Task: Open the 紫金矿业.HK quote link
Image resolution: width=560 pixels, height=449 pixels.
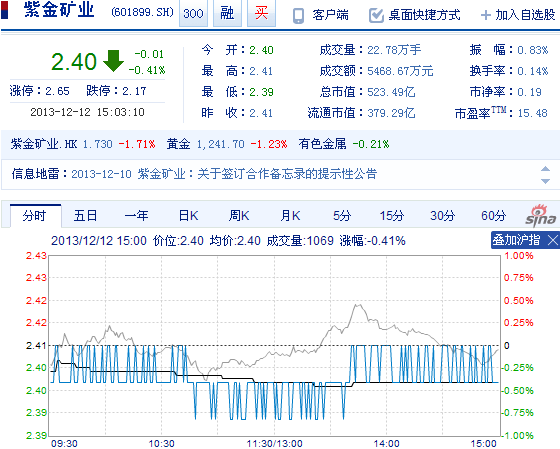Action: coord(44,144)
